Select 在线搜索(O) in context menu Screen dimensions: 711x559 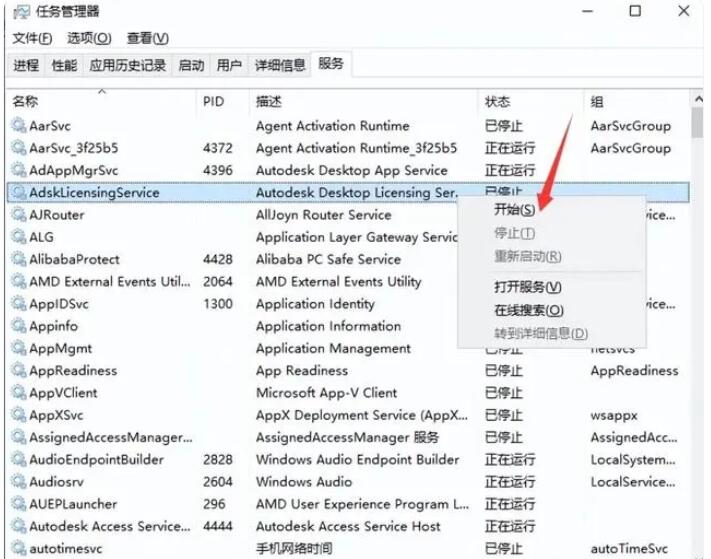(529, 310)
